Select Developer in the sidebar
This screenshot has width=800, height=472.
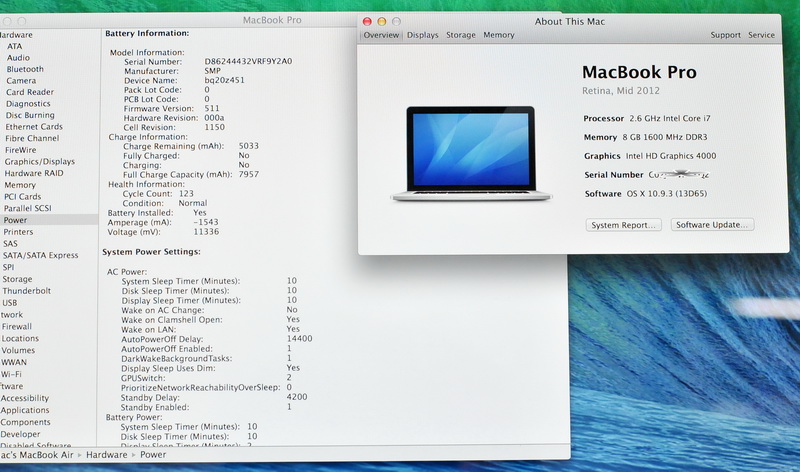(20, 434)
